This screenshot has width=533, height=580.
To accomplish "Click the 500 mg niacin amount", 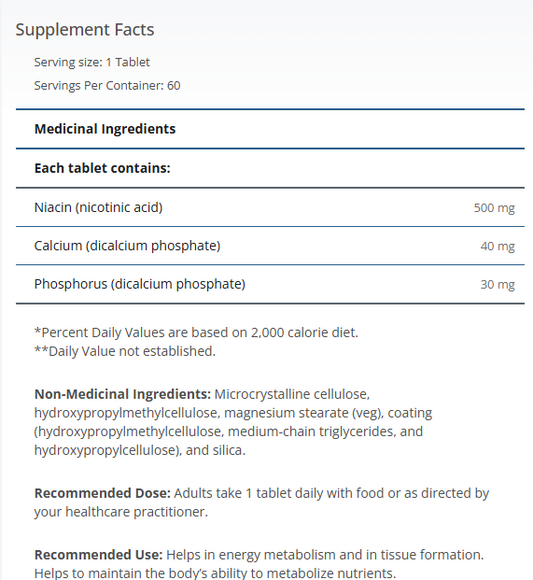I will pyautogui.click(x=494, y=208).
